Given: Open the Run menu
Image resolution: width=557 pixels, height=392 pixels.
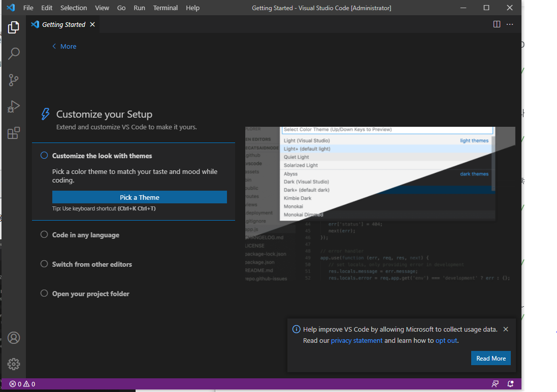Looking at the screenshot, I should (x=139, y=8).
